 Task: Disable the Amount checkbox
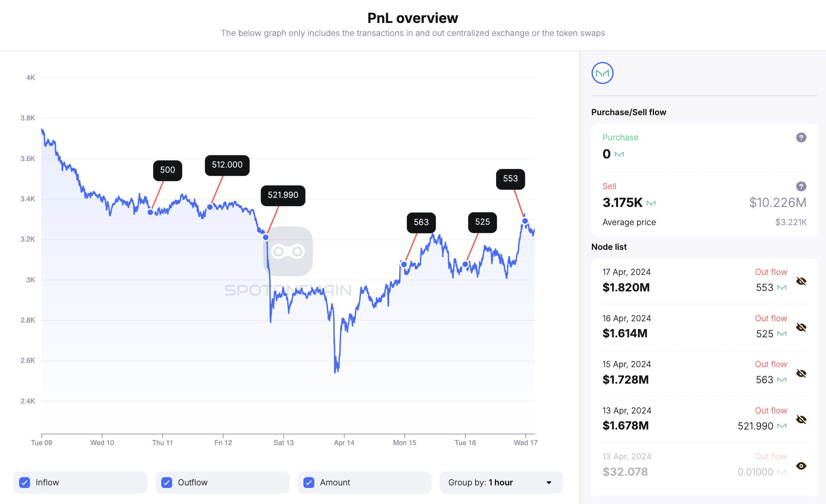pyautogui.click(x=309, y=482)
